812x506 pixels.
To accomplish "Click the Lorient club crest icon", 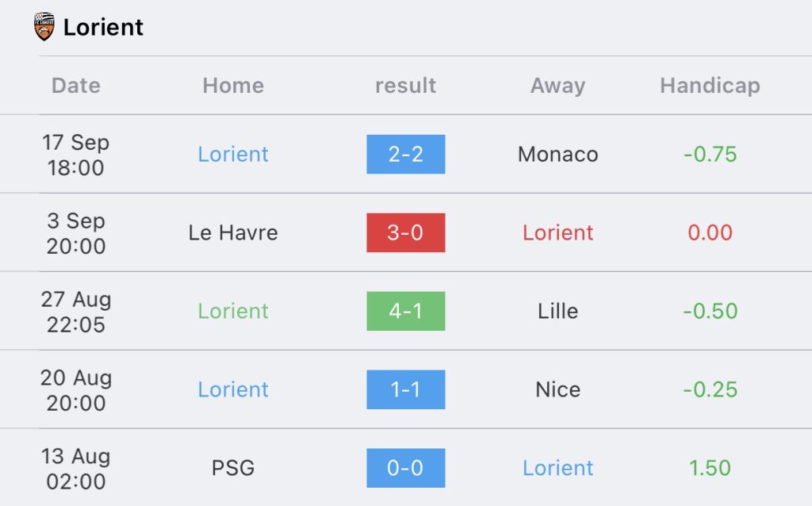I will 44,26.
